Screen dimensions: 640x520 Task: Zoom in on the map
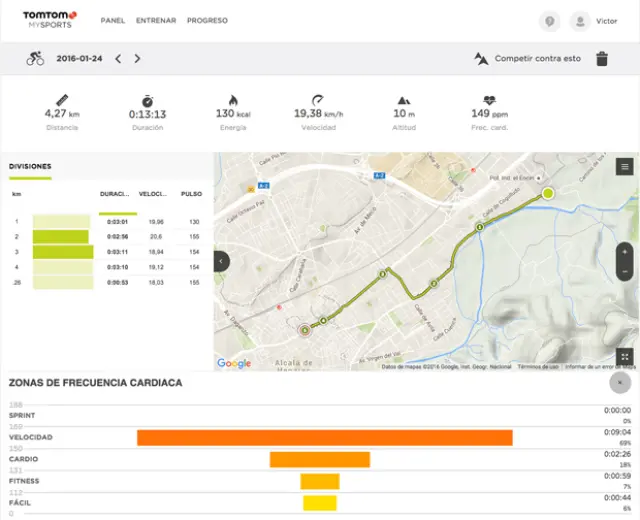(x=625, y=252)
